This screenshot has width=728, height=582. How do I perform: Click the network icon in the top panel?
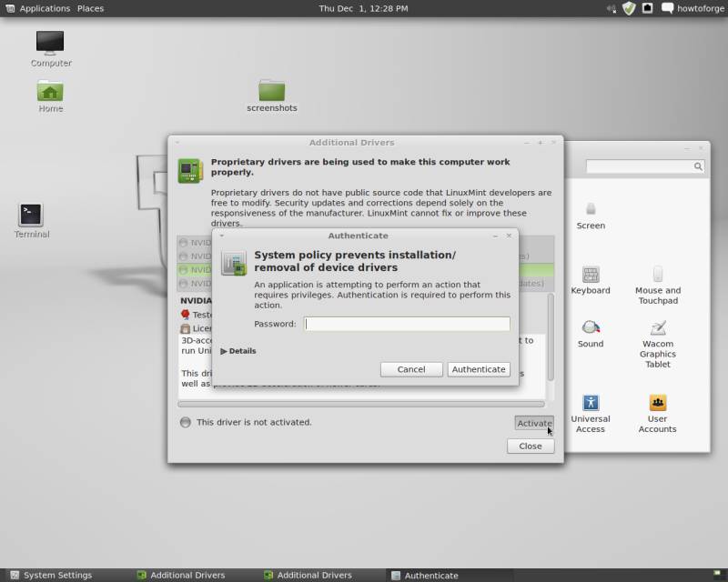pyautogui.click(x=647, y=8)
